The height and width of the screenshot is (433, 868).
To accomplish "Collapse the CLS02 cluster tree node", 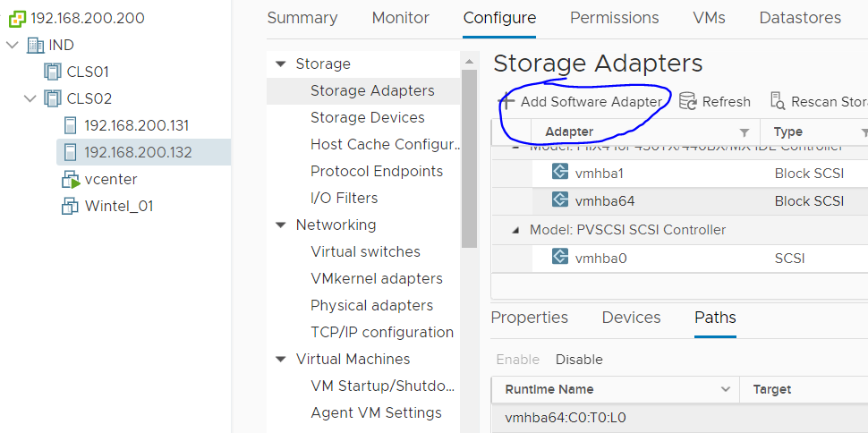I will coord(30,98).
